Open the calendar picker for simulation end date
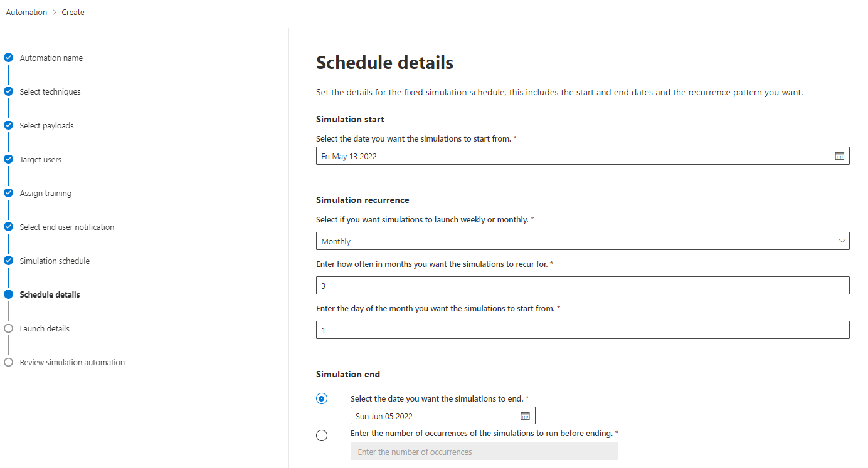The width and height of the screenshot is (868, 468). tap(525, 415)
